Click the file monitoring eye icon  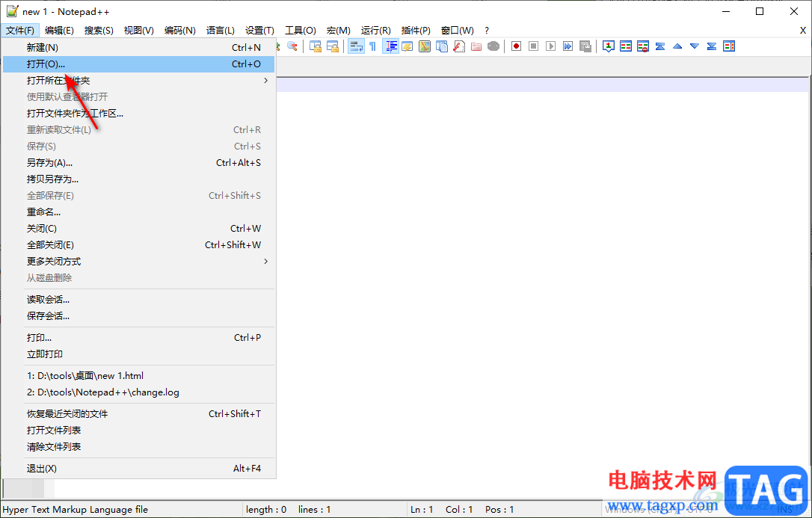coord(493,46)
